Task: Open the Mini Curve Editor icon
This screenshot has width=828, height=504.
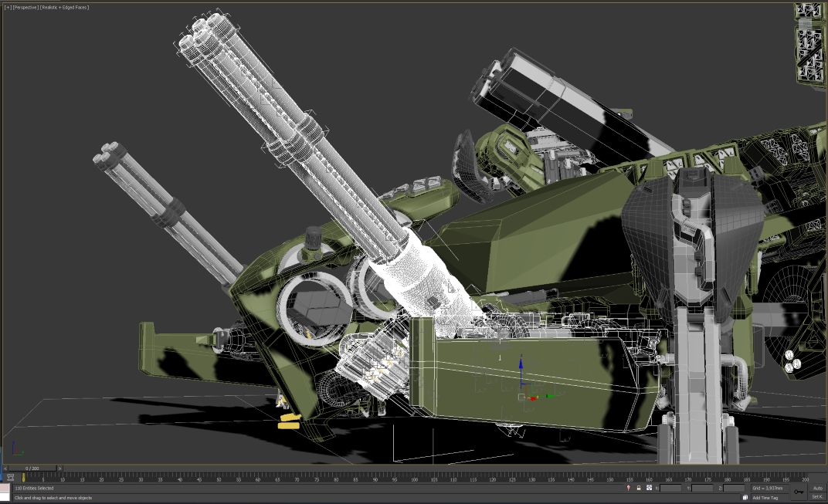Action: 10,478
